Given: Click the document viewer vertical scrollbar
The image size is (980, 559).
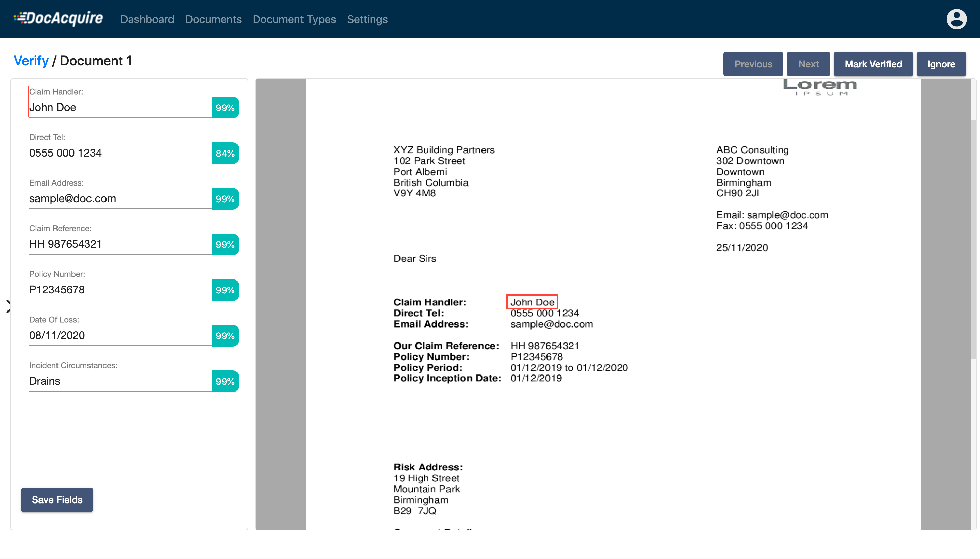Looking at the screenshot, I should pos(973,238).
